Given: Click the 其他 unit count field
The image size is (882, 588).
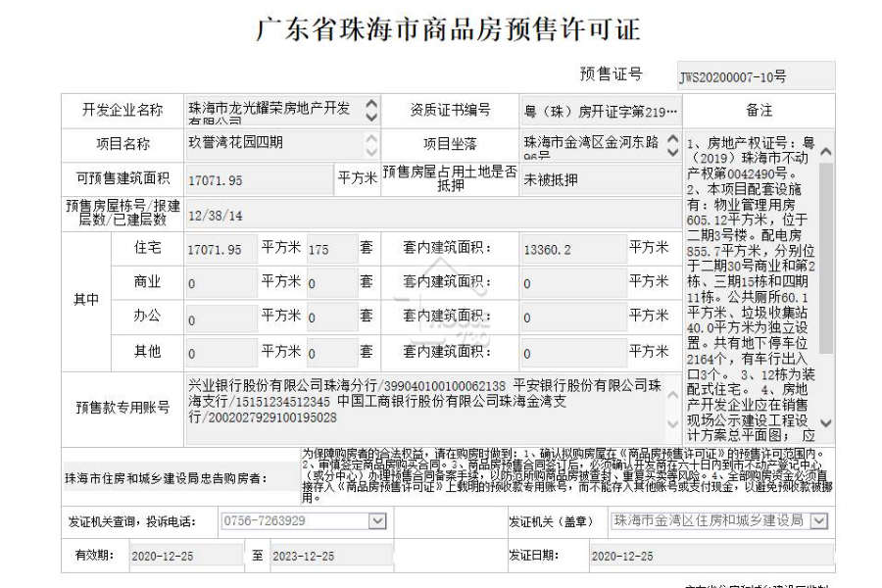Looking at the screenshot, I should (x=332, y=354).
